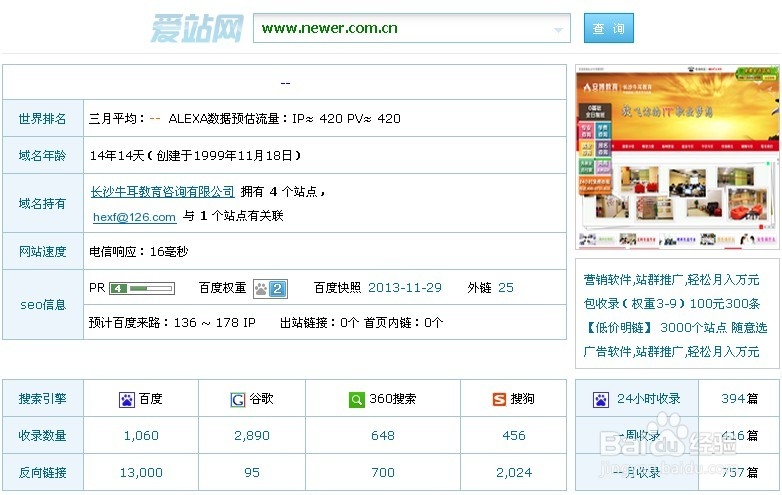Click the Google icon next to 谷歌

[x=237, y=399]
